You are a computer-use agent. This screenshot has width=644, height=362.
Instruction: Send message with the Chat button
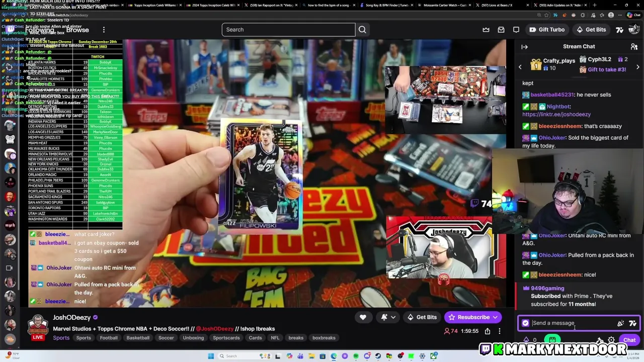tap(629, 340)
